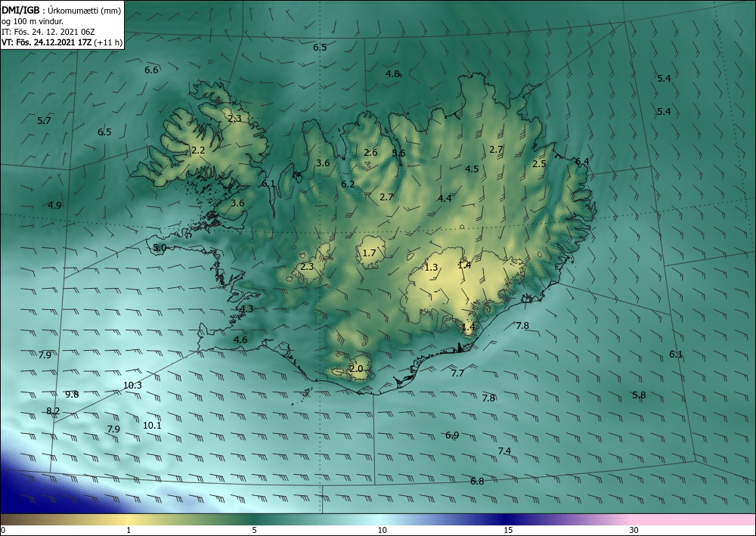This screenshot has height=536, width=756.
Task: Click the 6.9 value south of Iceland
Action: click(x=452, y=435)
